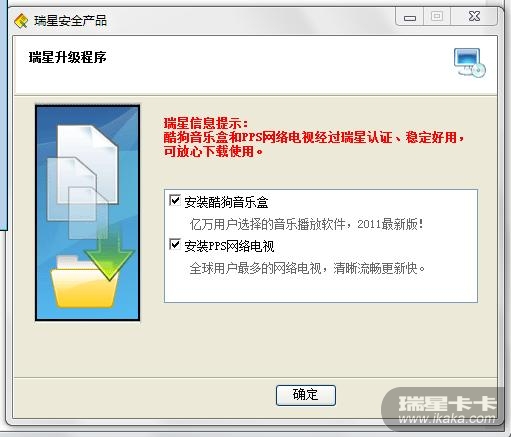Minimize the 瑞星安全产品 window

(x=409, y=16)
